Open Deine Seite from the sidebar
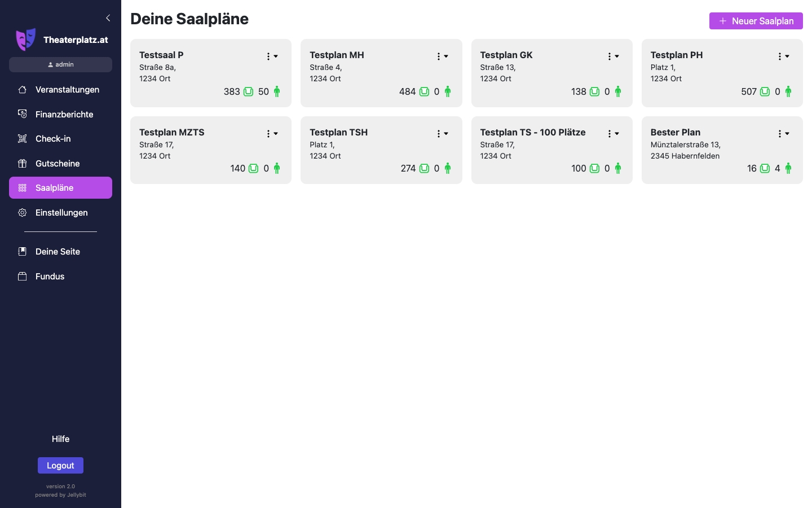The height and width of the screenshot is (508, 812). click(58, 252)
